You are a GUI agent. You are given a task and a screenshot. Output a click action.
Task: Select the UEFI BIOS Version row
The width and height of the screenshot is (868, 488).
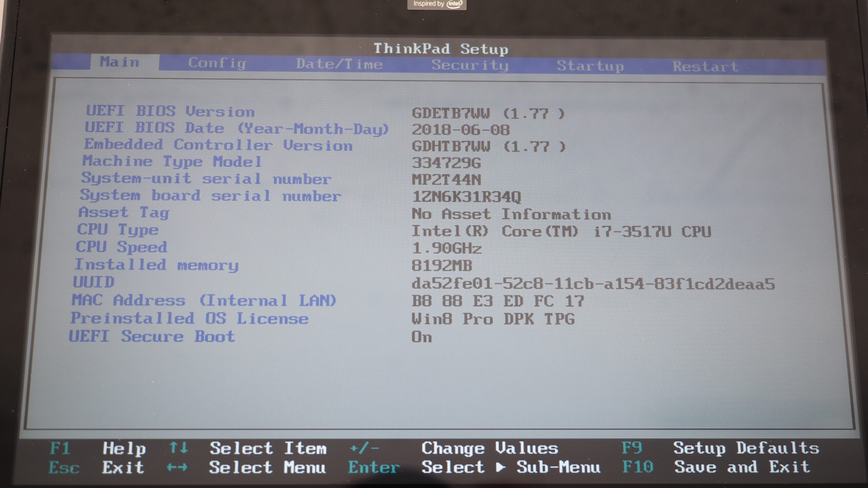coord(170,111)
